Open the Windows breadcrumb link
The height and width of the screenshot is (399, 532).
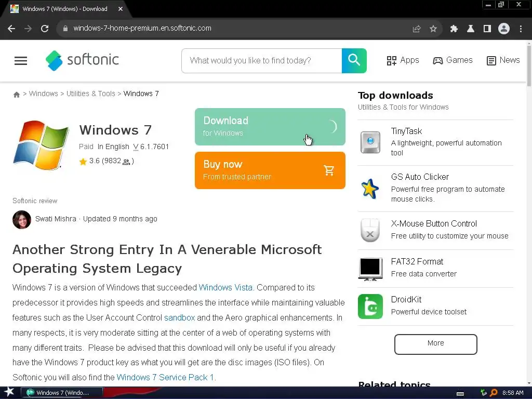click(x=44, y=94)
